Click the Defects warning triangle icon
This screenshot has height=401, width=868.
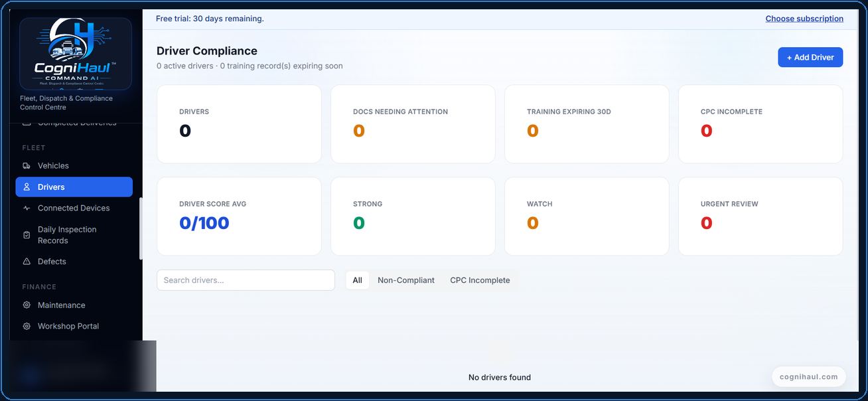click(27, 262)
